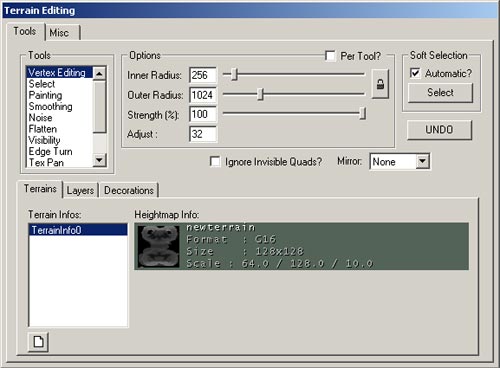500x368 pixels.
Task: Click the Strength slider handle
Action: pos(363,113)
